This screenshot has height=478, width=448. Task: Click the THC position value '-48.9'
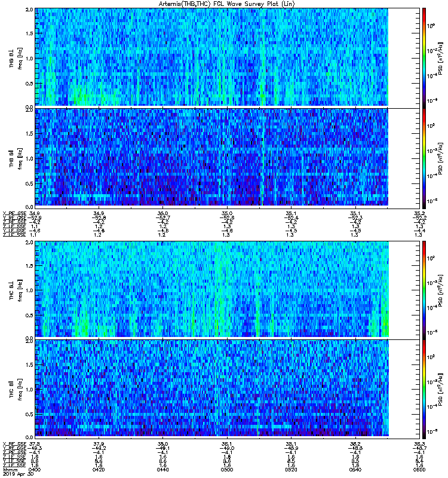tap(291, 449)
